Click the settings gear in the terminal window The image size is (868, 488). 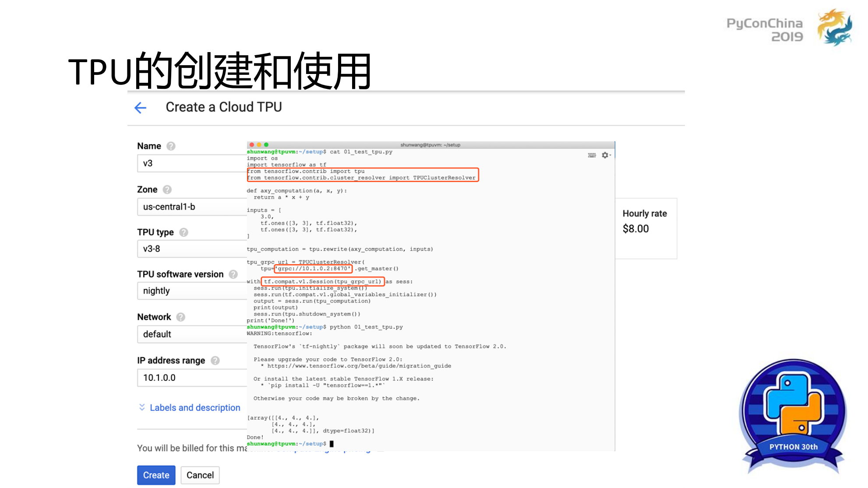point(604,155)
